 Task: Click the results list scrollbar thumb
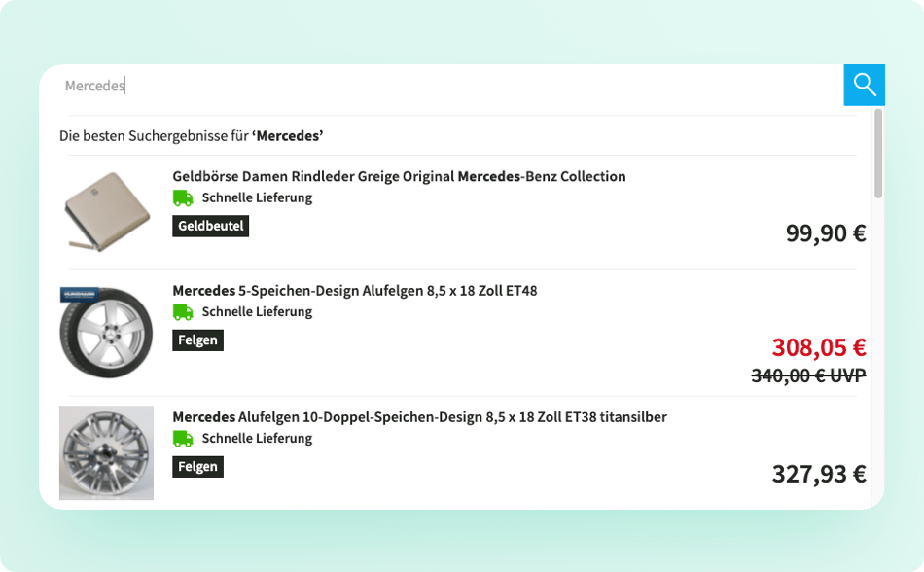878,153
